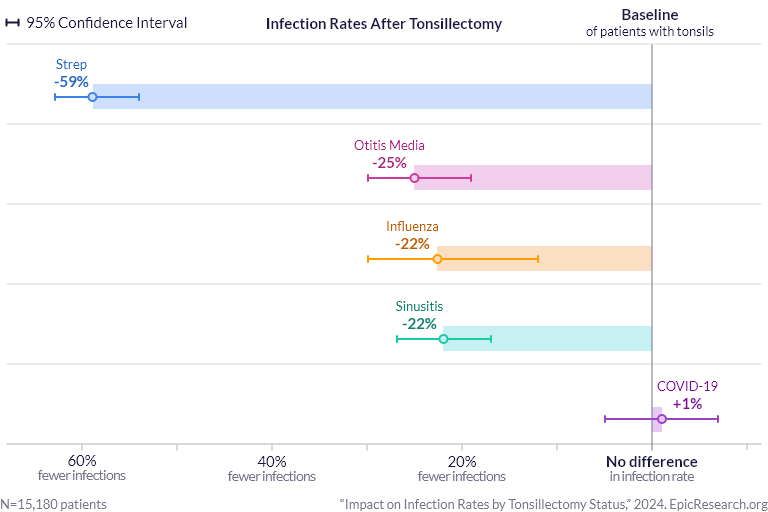Click the Otitis Media data point circle

(414, 178)
